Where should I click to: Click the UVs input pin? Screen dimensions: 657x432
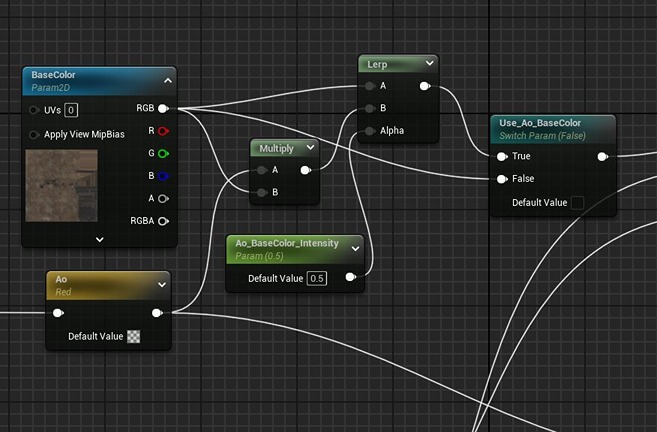point(34,110)
